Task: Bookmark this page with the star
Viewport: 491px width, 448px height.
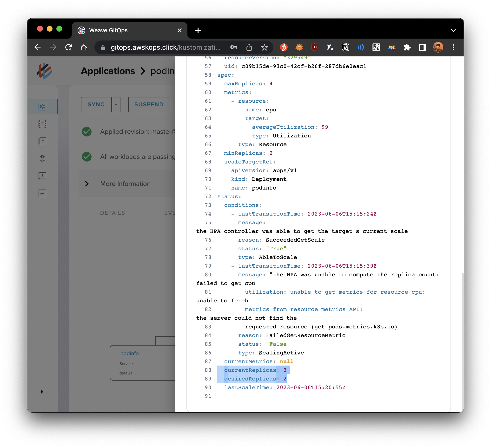Action: tap(264, 47)
